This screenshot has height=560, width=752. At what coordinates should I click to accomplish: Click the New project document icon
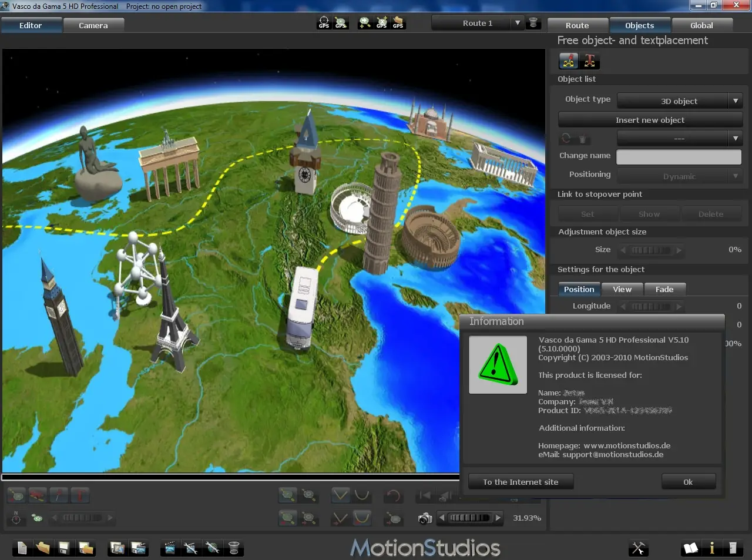tap(22, 548)
